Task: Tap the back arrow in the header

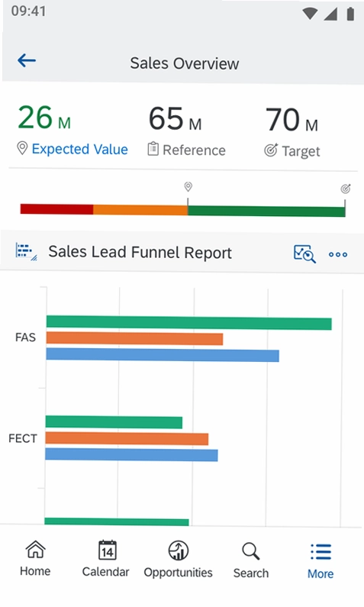Action: coord(27,60)
